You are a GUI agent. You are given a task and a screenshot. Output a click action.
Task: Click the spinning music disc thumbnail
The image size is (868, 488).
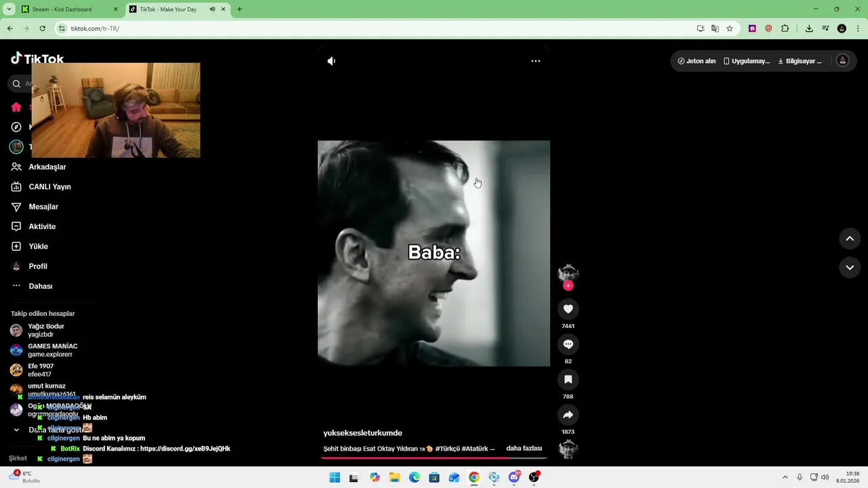(x=568, y=449)
